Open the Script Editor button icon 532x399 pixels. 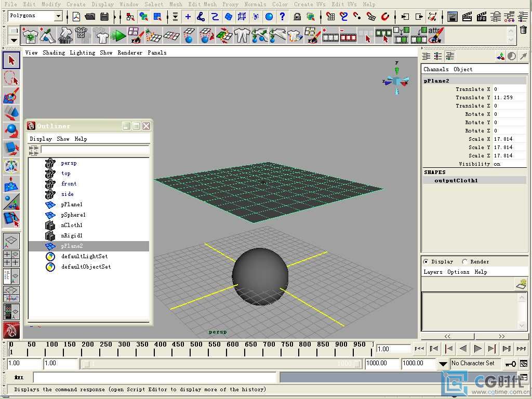(x=524, y=377)
